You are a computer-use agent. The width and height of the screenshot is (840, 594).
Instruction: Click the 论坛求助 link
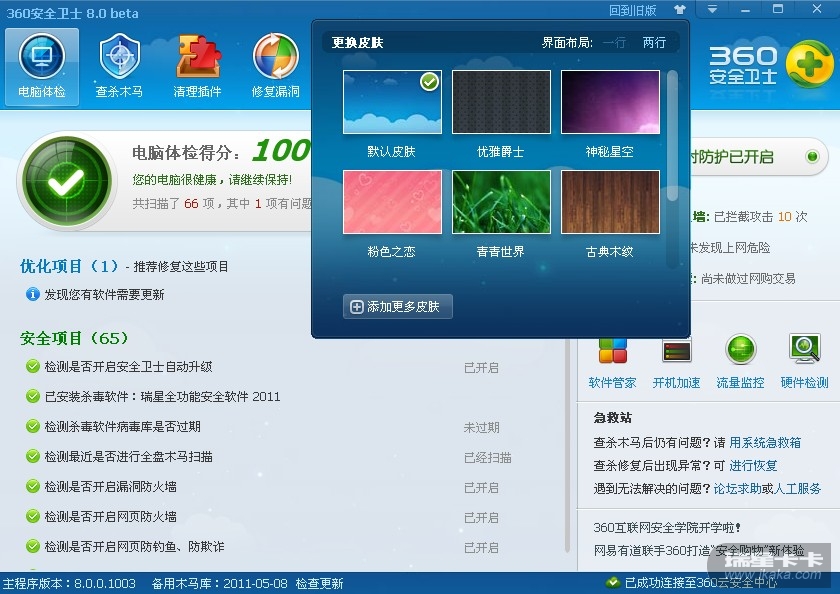click(737, 488)
